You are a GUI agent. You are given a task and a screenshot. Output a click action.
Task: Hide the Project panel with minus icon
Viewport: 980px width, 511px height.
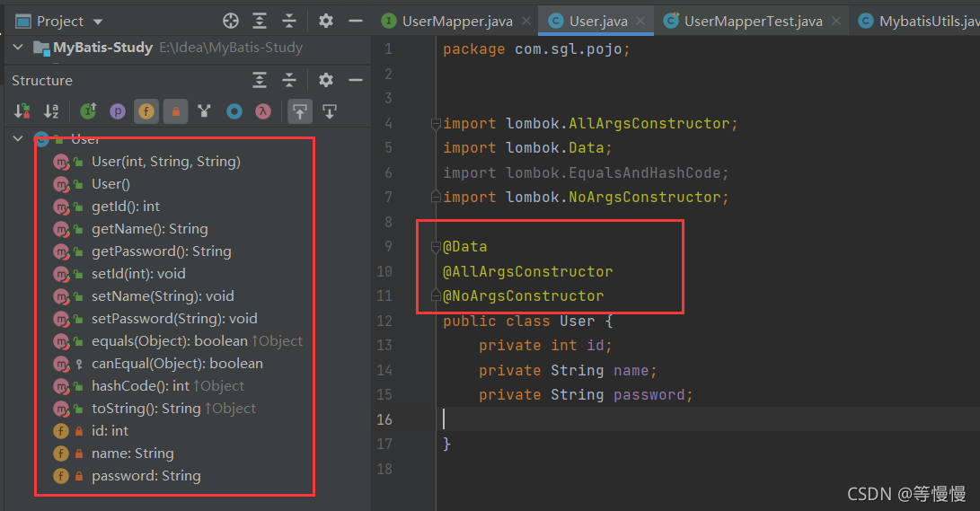coord(356,21)
